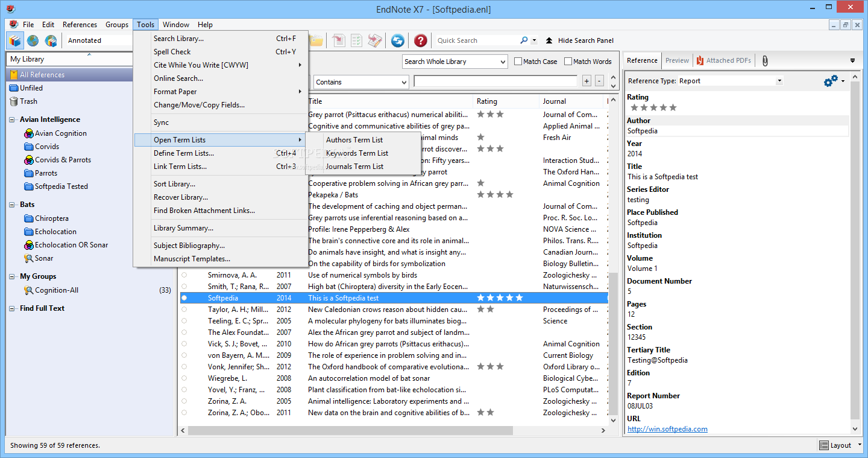
Task: Toggle read status dot for Smirnova row
Action: (184, 275)
